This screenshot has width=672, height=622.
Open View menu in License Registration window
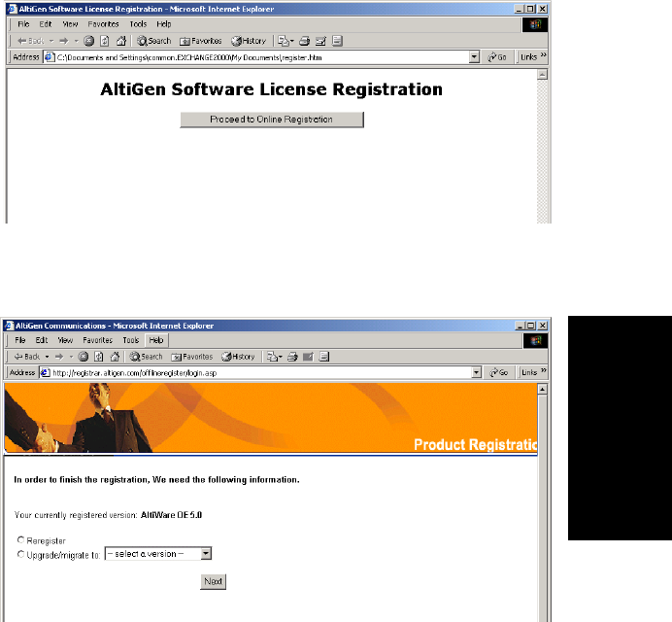click(x=70, y=24)
